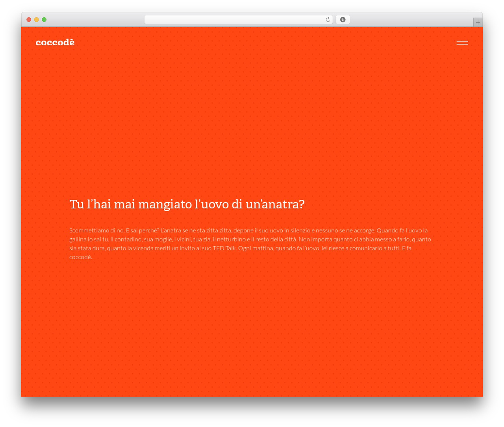Open the browser downloads button
This screenshot has width=504, height=427.
(x=343, y=20)
